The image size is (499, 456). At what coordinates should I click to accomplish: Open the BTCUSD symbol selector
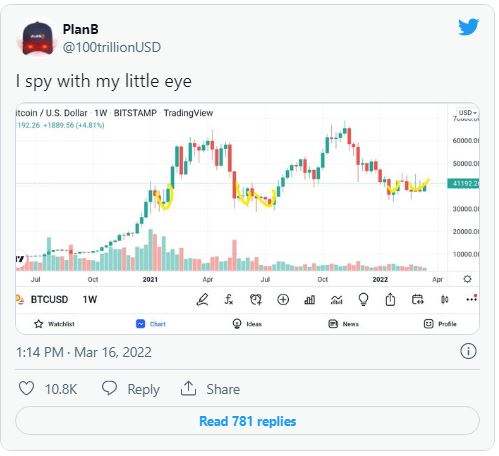pos(49,300)
